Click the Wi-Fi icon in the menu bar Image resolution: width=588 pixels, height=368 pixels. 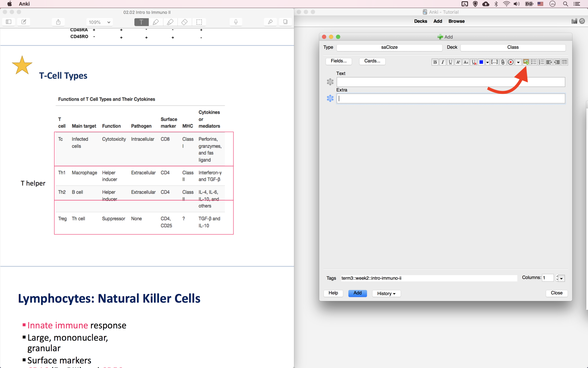click(506, 4)
